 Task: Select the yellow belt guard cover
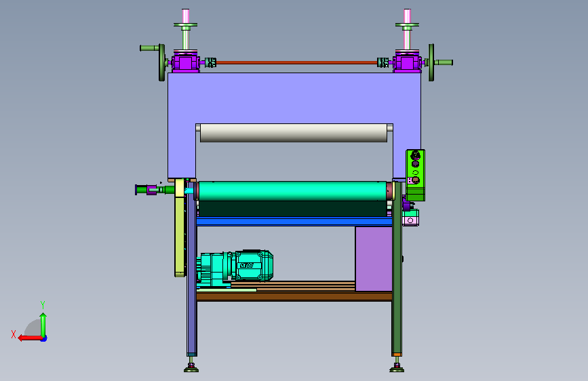180,228
